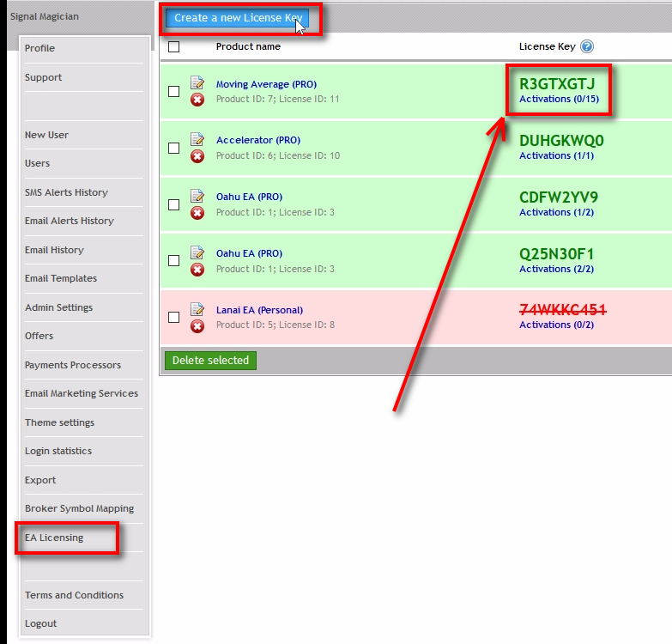Open Email Templates from the sidebar
This screenshot has height=644, width=672.
click(x=61, y=278)
